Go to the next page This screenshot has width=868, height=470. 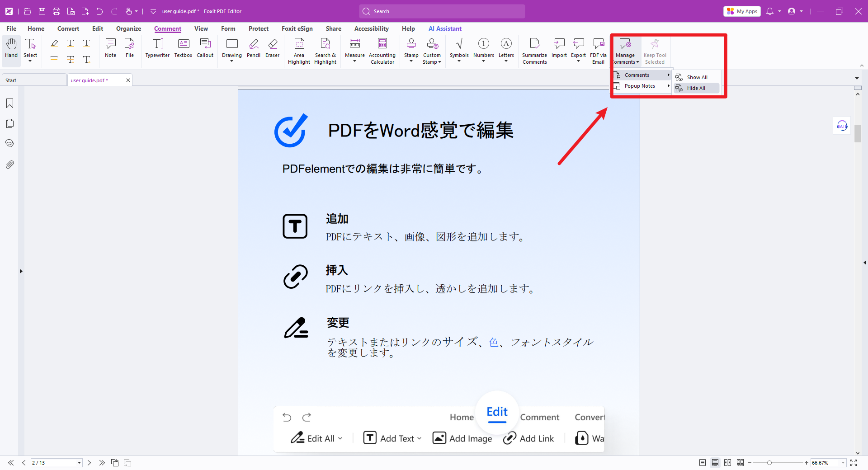[90, 463]
